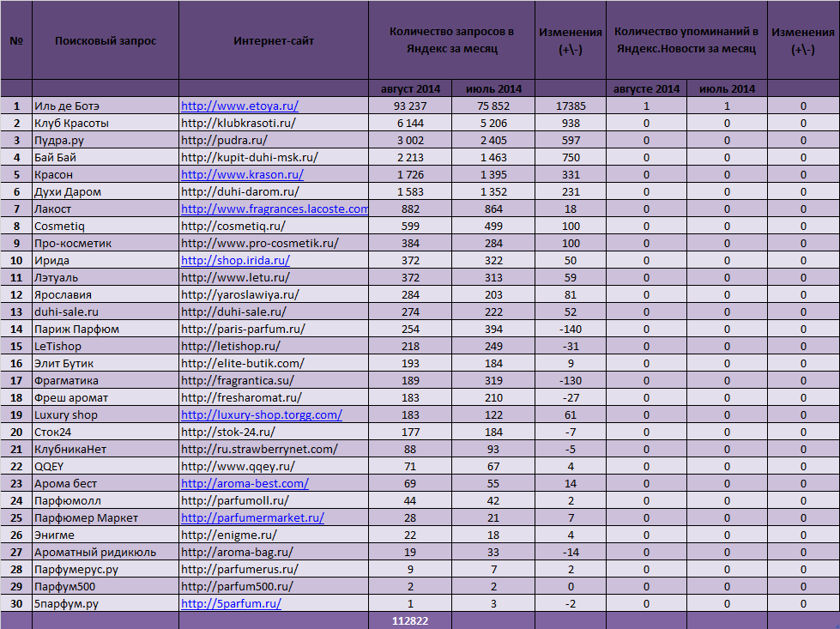Follow the http://aroma-best.com/ link
The height and width of the screenshot is (629, 840).
[245, 483]
